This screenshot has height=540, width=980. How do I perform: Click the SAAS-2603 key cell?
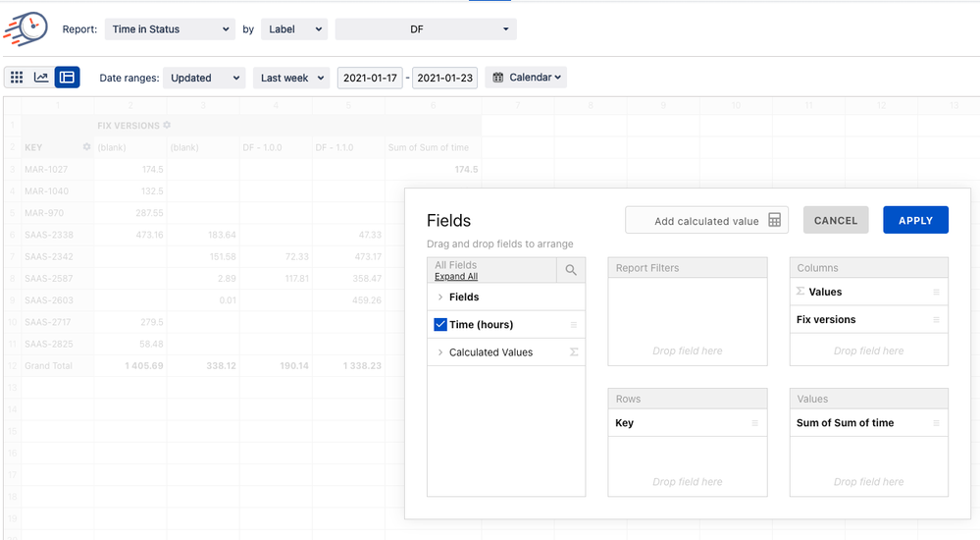[x=58, y=300]
